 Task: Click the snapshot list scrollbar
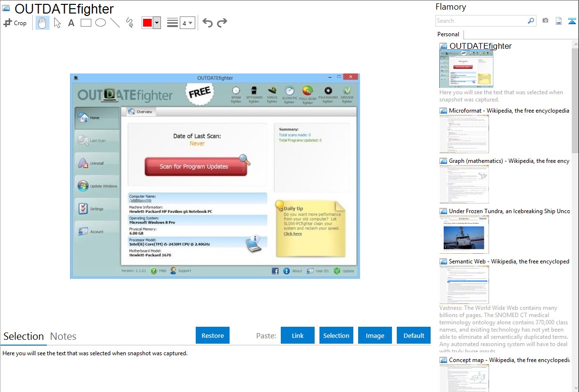coord(575,101)
